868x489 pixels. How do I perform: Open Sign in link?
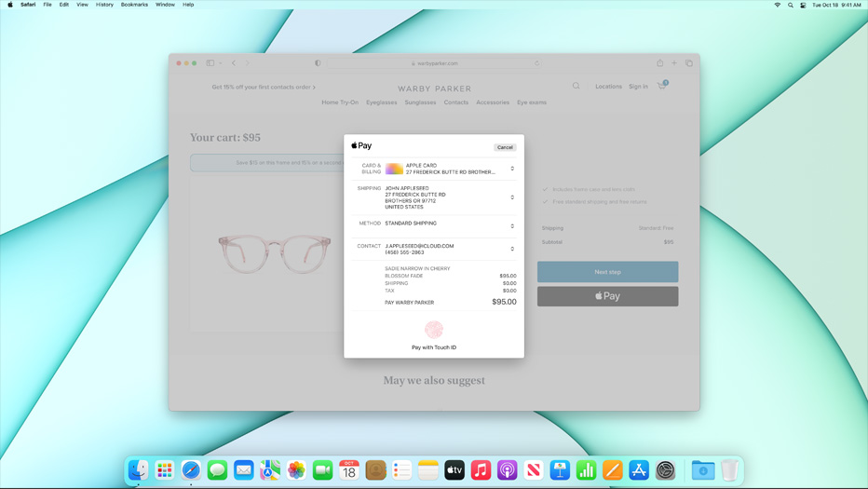pos(638,87)
